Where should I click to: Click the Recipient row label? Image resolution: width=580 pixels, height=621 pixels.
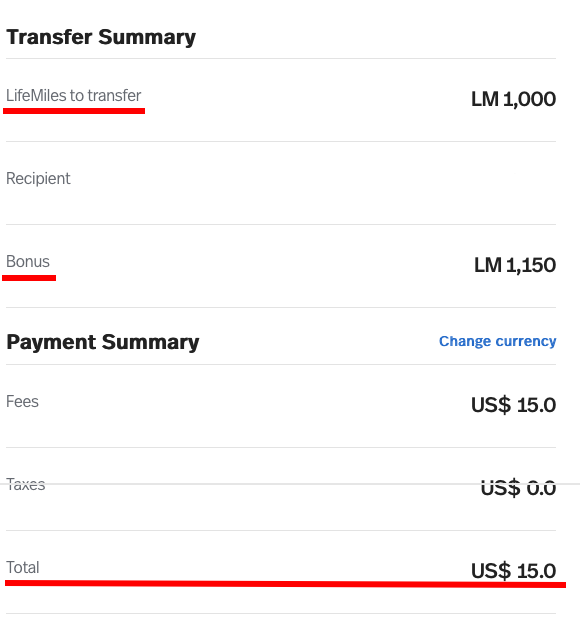(x=38, y=179)
